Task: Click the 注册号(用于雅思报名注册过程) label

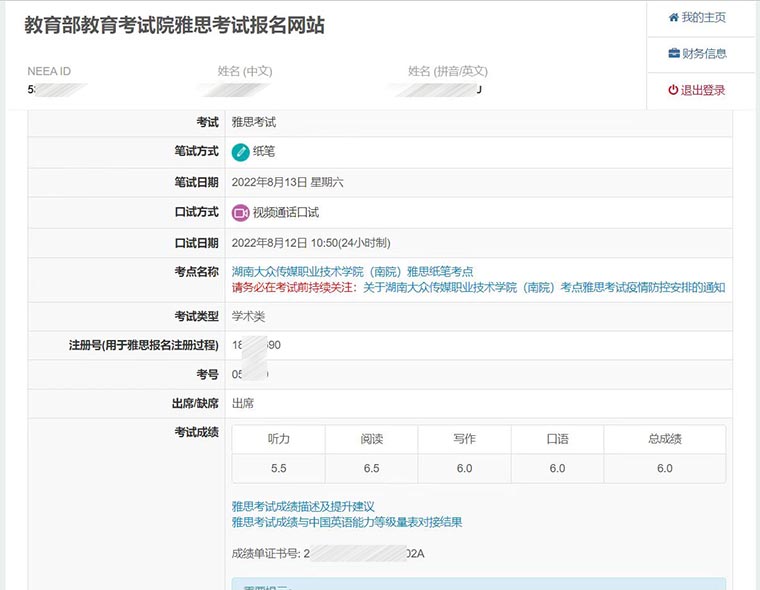Action: [x=143, y=346]
